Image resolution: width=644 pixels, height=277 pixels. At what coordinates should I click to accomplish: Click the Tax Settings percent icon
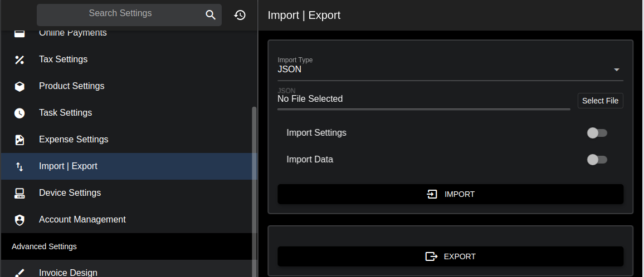[x=19, y=60]
